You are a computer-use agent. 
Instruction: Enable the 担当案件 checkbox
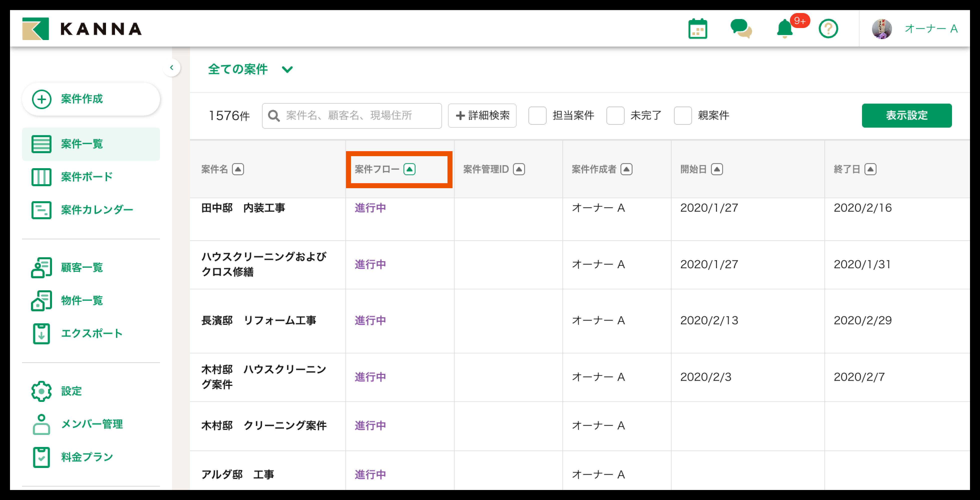click(537, 115)
